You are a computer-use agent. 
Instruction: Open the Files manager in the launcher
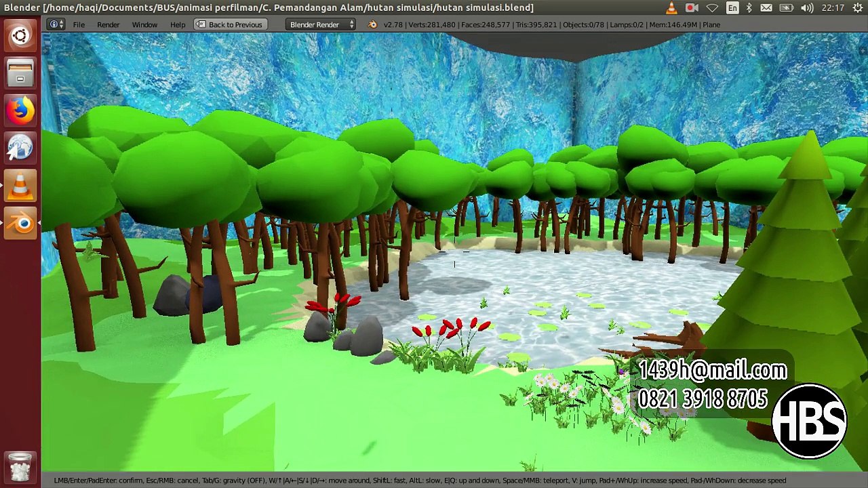point(20,73)
